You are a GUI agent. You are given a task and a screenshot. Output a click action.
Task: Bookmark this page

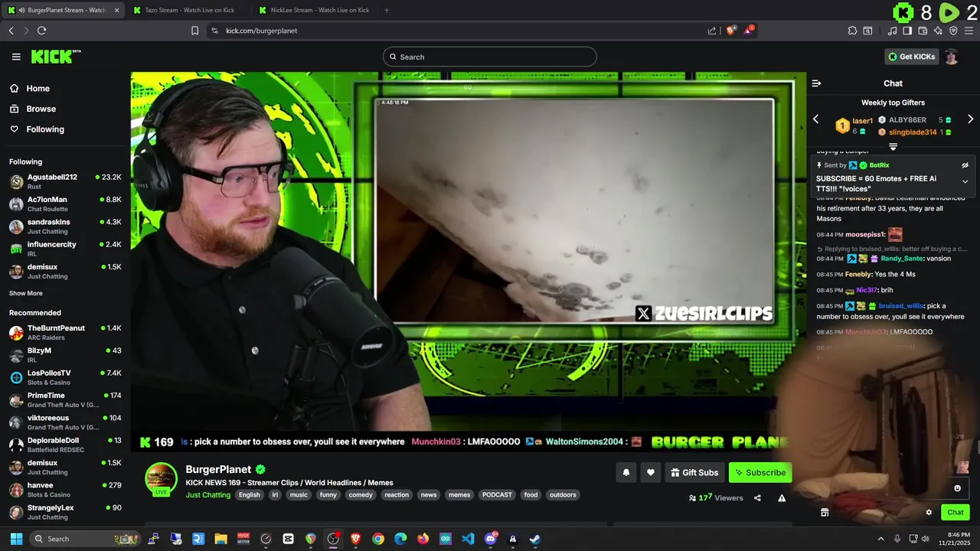pos(194,31)
